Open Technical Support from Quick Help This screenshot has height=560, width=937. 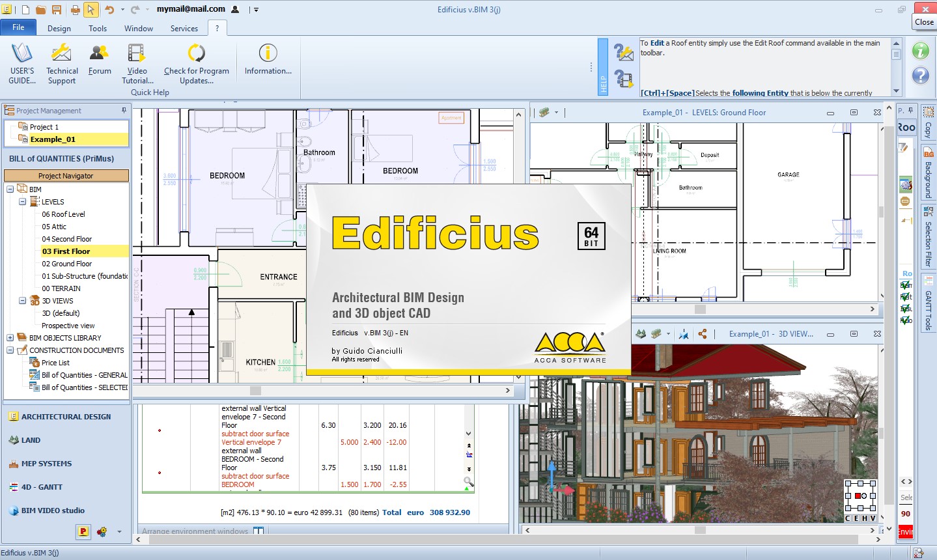[62, 63]
